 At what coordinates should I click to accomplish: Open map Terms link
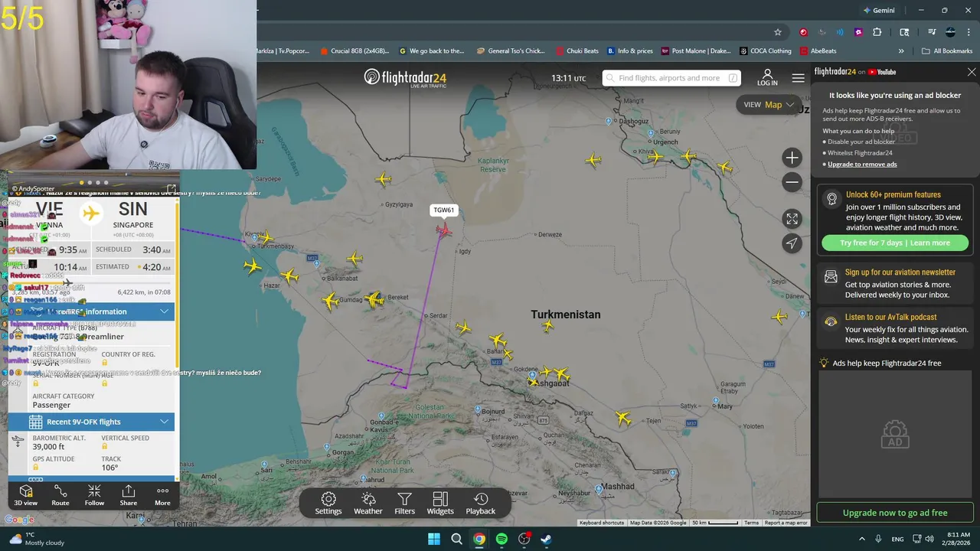tap(751, 523)
